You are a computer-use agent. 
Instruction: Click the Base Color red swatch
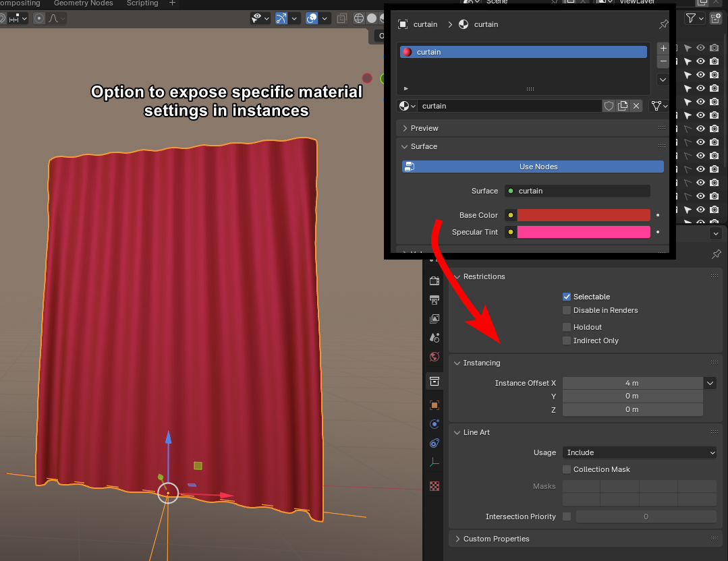click(584, 215)
